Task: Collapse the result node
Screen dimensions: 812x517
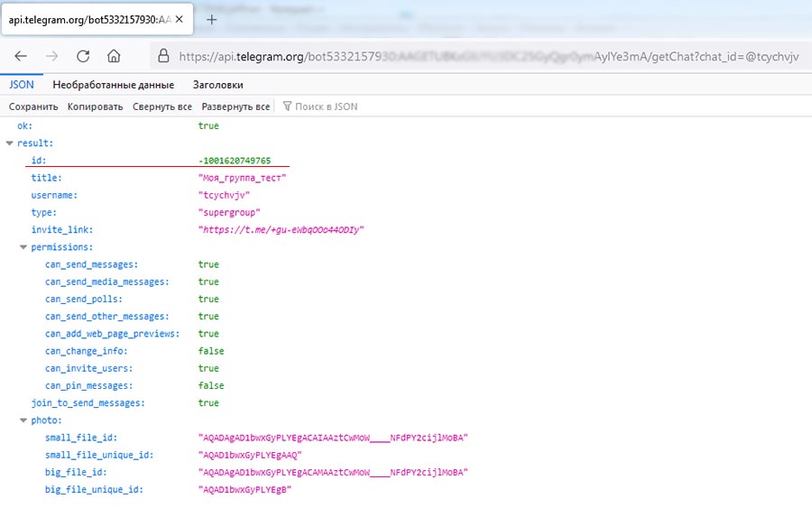Action: point(9,143)
